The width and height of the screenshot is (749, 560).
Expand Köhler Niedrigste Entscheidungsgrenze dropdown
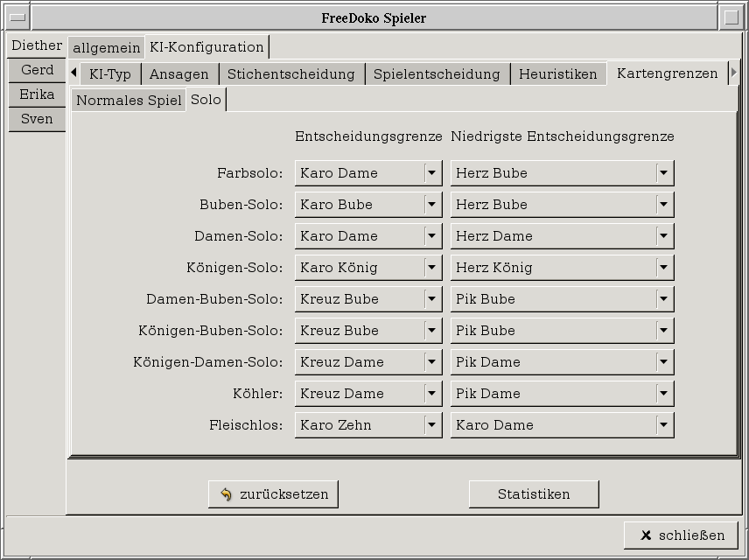pos(562,394)
